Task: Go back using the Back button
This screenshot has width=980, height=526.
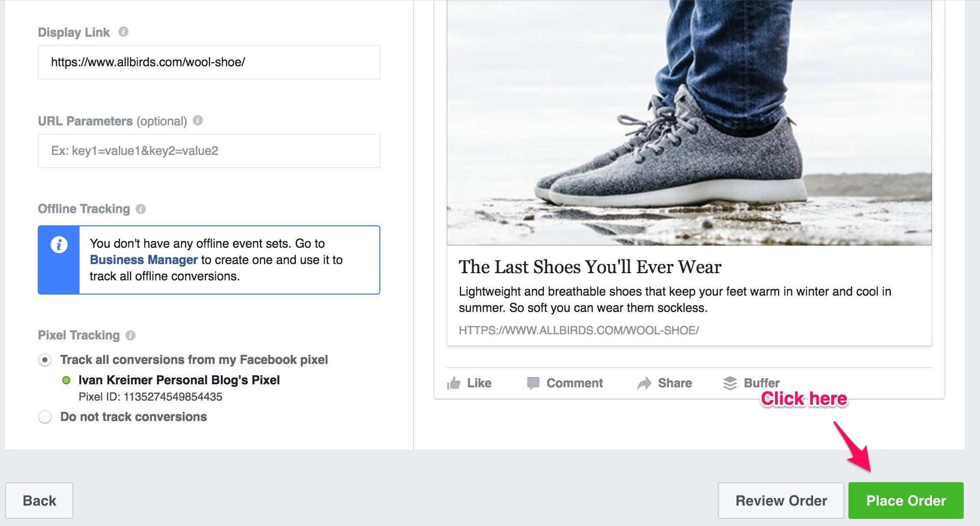Action: (x=39, y=501)
